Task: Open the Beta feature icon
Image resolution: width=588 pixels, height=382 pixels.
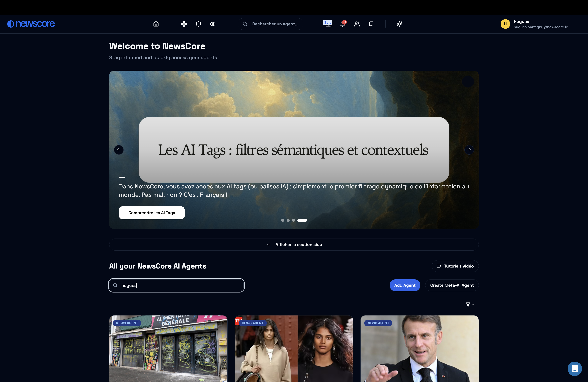Action: point(328,23)
